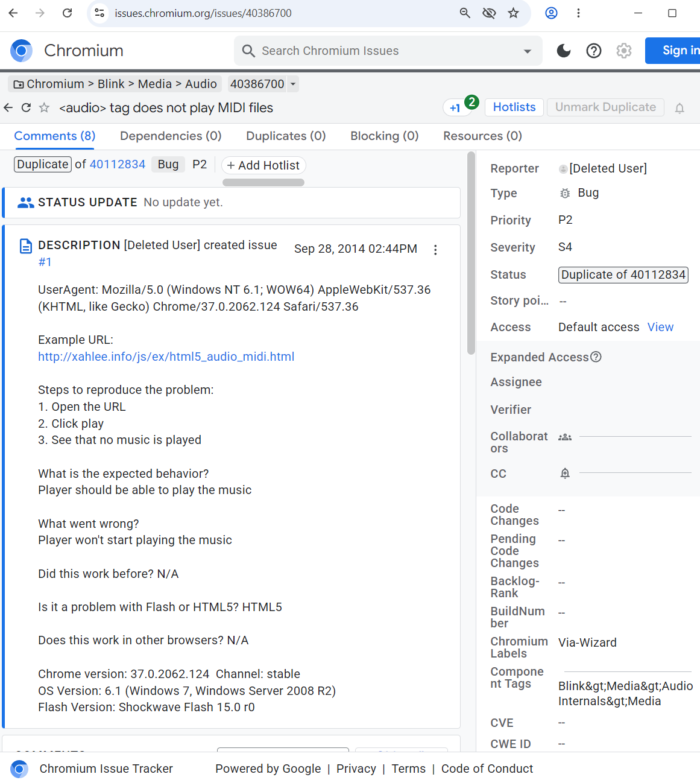
Task: Click the P2 priority chip
Action: click(200, 164)
